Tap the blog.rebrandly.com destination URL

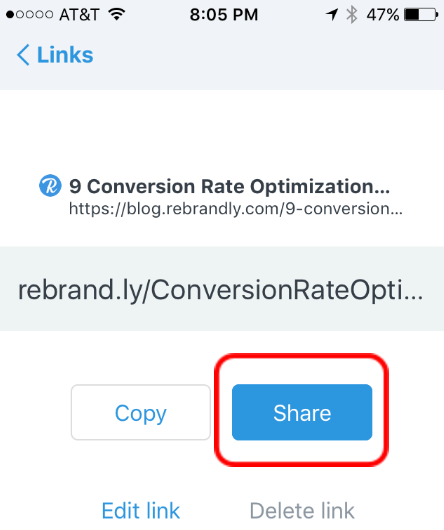click(x=236, y=209)
